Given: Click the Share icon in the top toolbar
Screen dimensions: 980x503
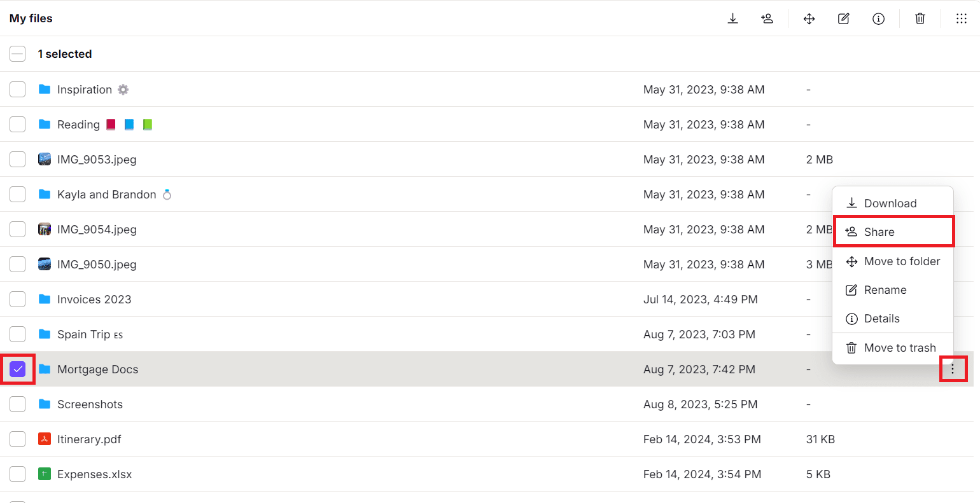Looking at the screenshot, I should (767, 18).
